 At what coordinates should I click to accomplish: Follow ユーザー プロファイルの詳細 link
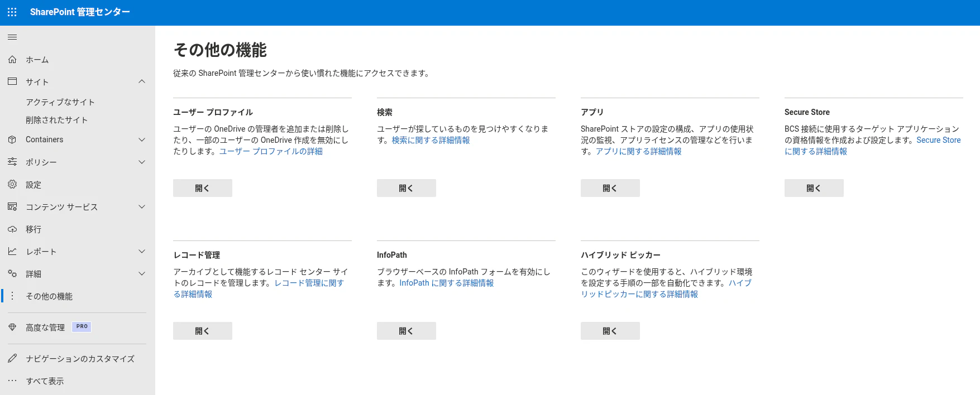pos(271,151)
